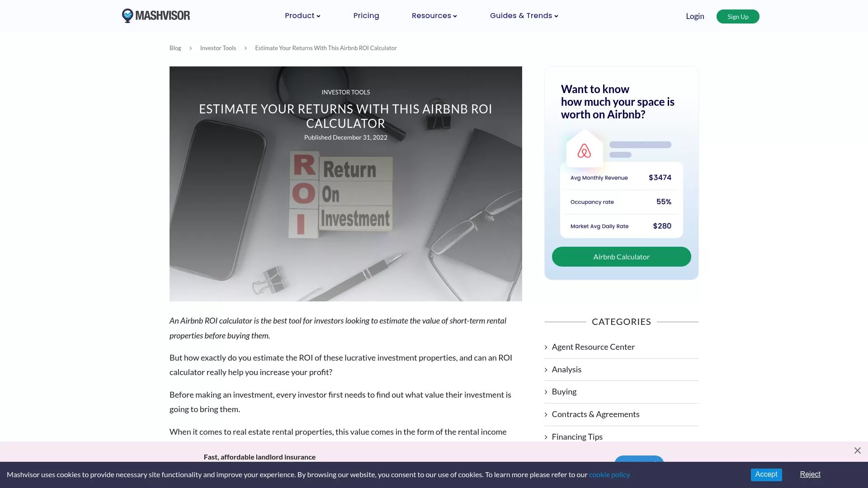
Task: Reject the cookies notice
Action: 810,474
